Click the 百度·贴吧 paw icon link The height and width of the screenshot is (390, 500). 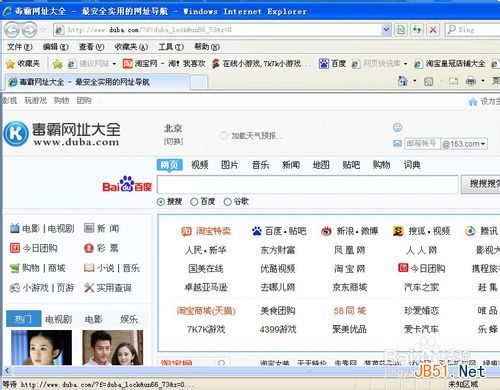click(x=257, y=231)
